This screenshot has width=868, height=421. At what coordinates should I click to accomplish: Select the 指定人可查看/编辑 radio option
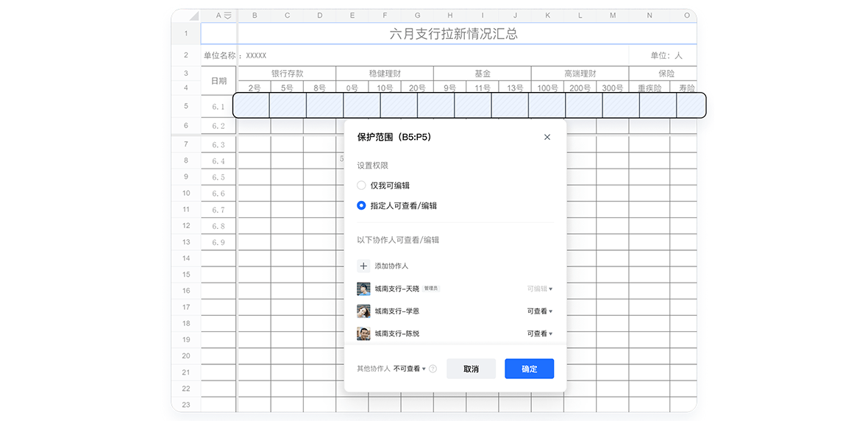pyautogui.click(x=361, y=206)
